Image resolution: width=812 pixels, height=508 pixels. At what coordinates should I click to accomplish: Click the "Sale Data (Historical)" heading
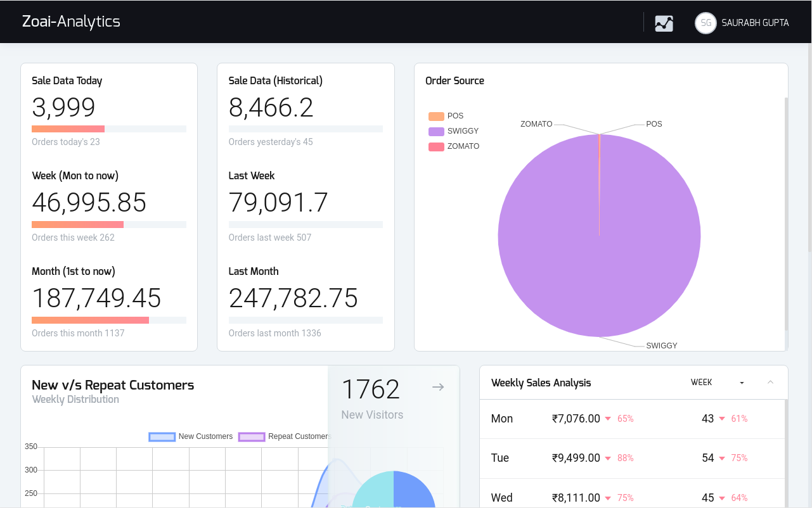point(276,80)
